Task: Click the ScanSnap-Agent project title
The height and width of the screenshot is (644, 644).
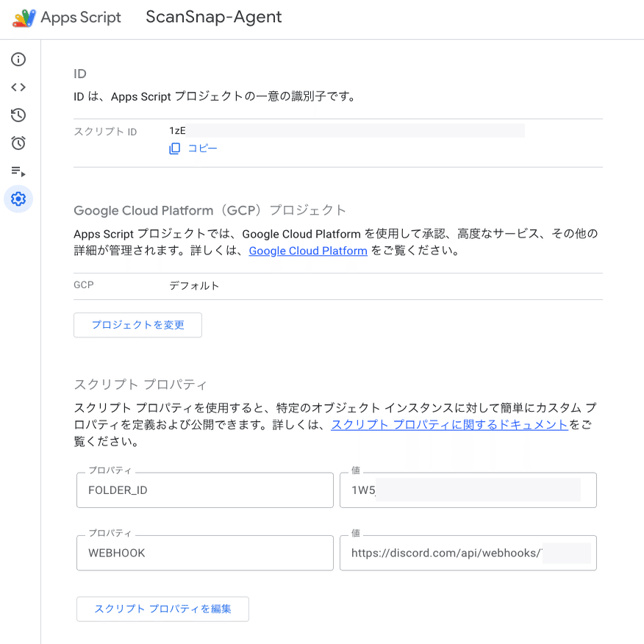Action: [214, 17]
